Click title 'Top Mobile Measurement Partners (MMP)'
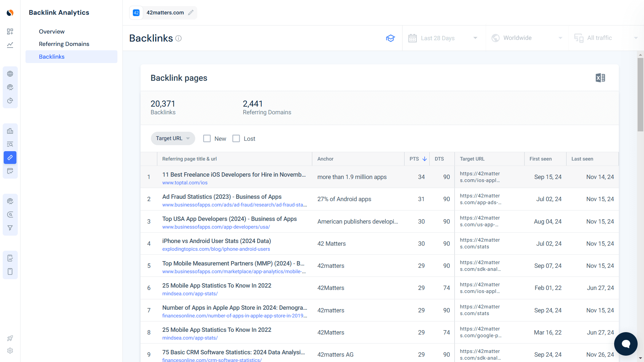The image size is (644, 362). pyautogui.click(x=233, y=263)
